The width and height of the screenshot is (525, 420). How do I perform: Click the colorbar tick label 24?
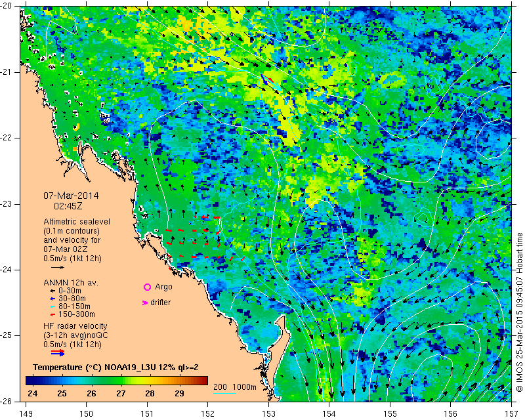[x=32, y=393]
